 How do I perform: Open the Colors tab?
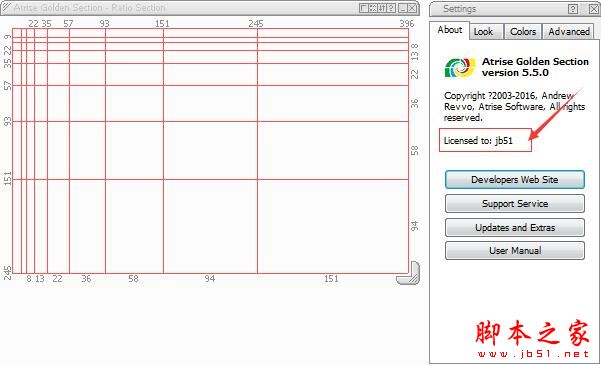tap(523, 31)
